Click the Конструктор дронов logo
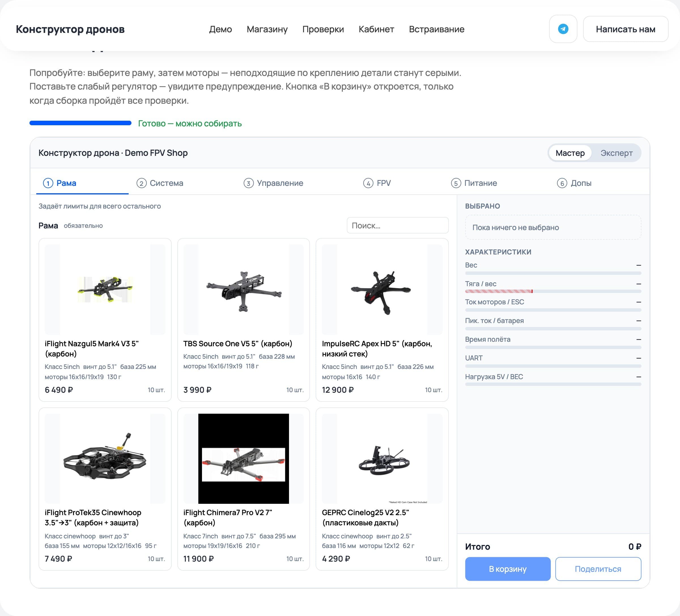Screen dimensions: 680x616 tap(70, 29)
